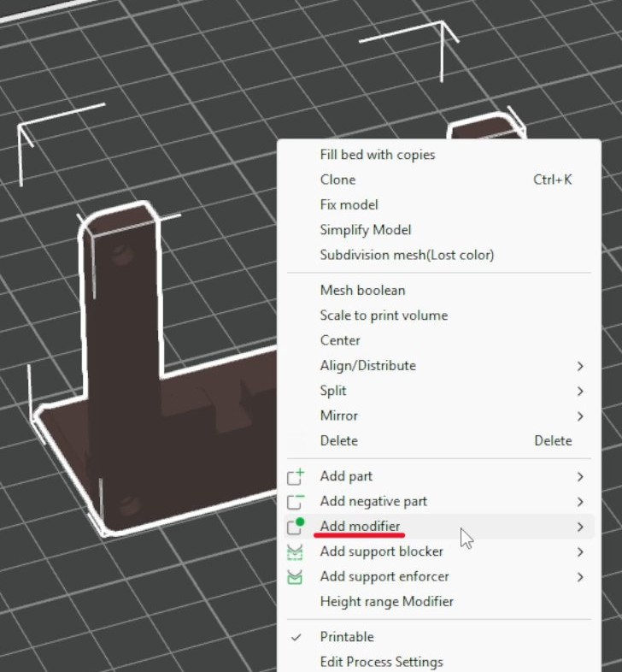Choose Fix model
The image size is (622, 672).
[x=349, y=205]
